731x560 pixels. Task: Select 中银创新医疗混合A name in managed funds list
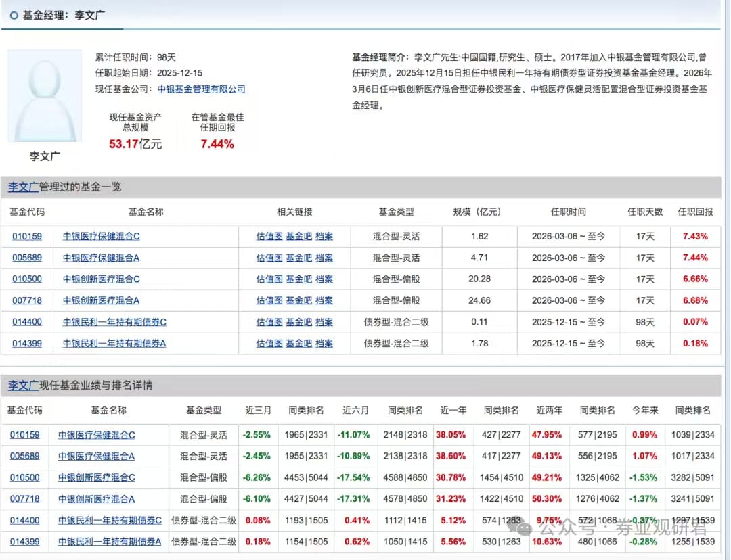(x=101, y=300)
